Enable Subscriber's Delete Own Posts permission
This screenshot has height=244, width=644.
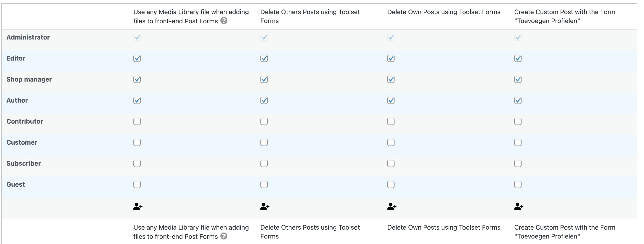pyautogui.click(x=391, y=164)
